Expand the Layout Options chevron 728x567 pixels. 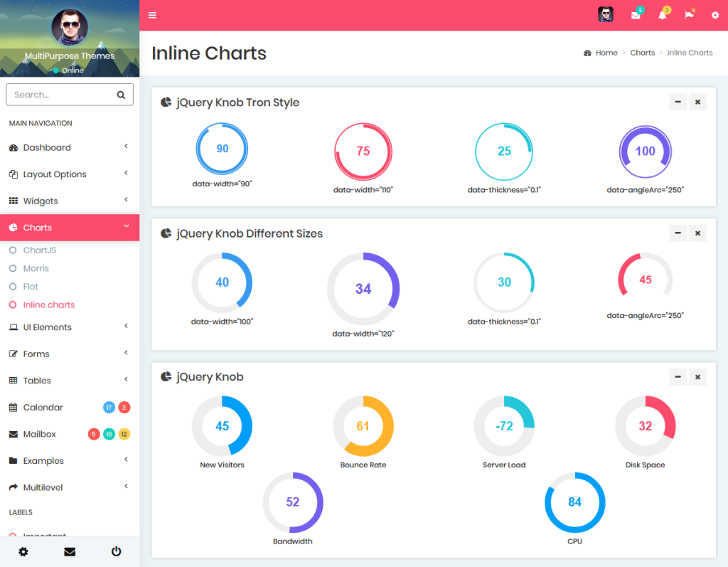126,173
